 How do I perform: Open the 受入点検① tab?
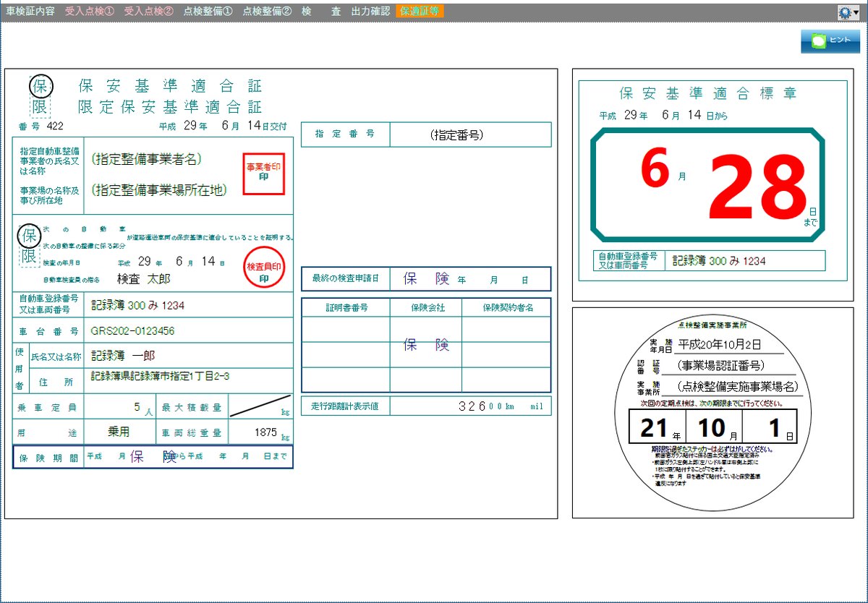point(90,12)
